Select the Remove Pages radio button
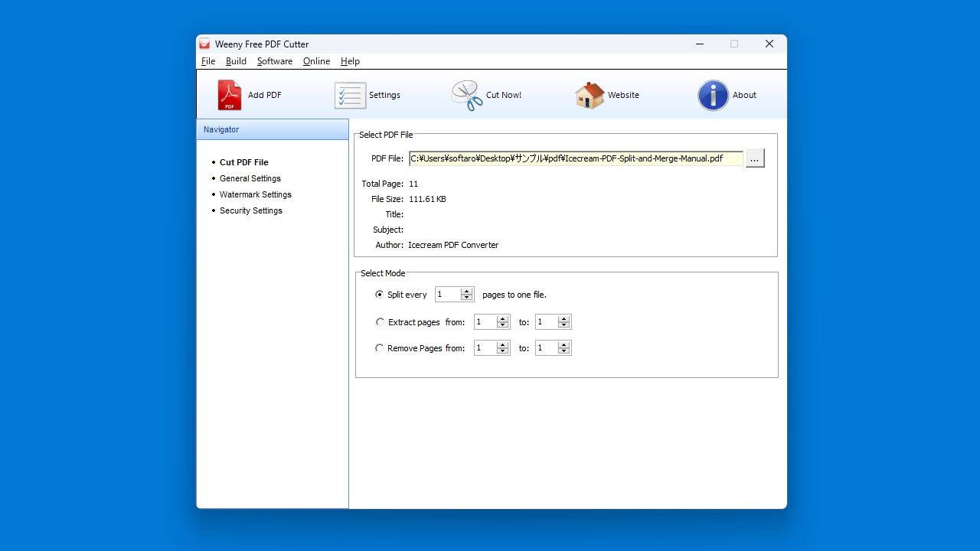 [380, 348]
